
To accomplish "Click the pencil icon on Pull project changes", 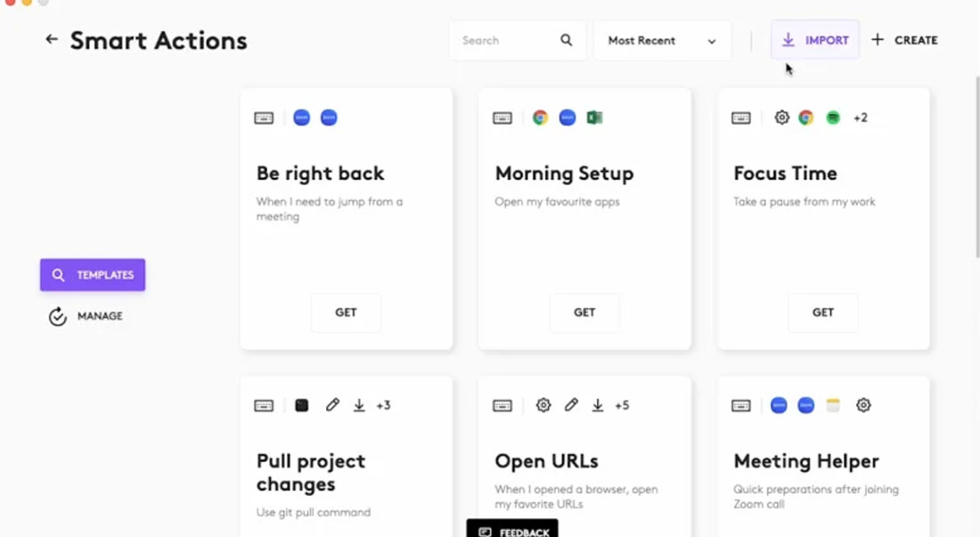I will (x=332, y=405).
